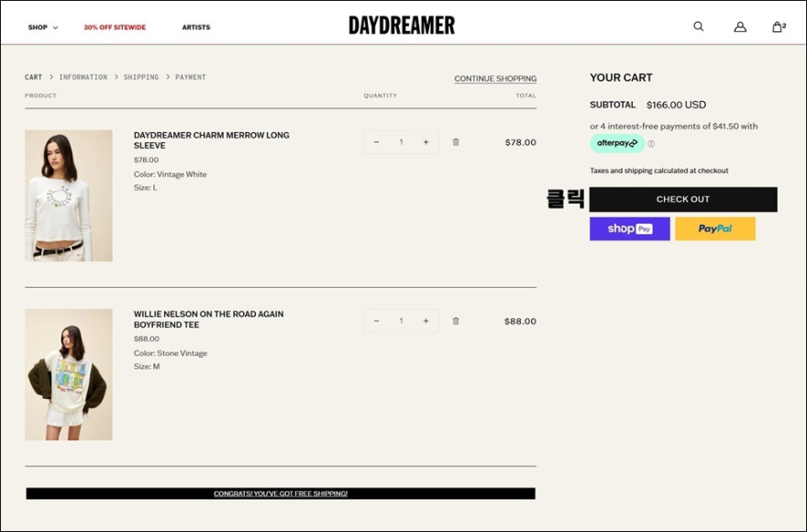
Task: Decrease quantity of Willie Nelson Boyfriend Tee
Action: point(376,321)
